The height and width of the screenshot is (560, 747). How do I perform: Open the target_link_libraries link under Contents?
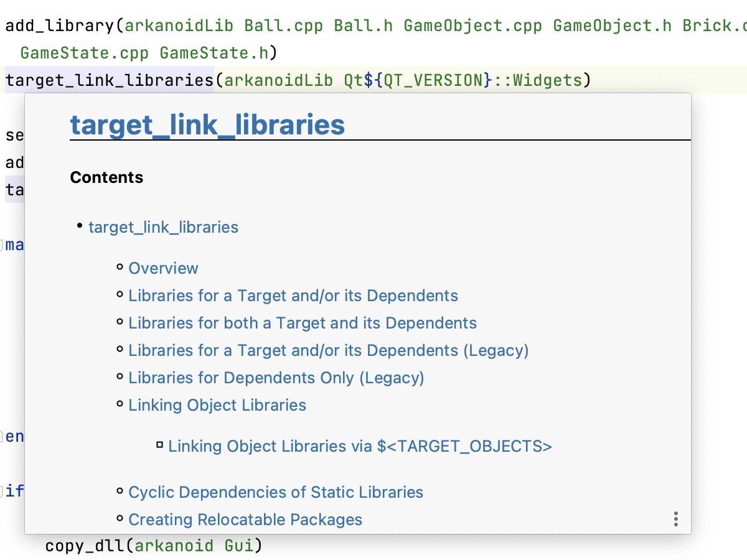point(163,227)
